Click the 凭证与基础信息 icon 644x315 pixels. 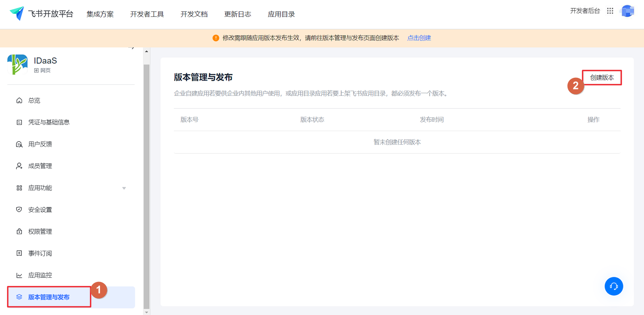click(19, 122)
